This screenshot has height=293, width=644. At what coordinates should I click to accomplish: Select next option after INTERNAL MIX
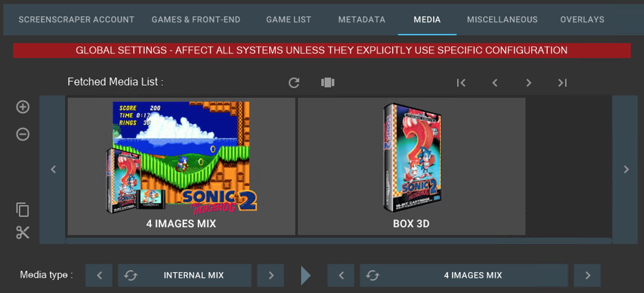(x=271, y=275)
